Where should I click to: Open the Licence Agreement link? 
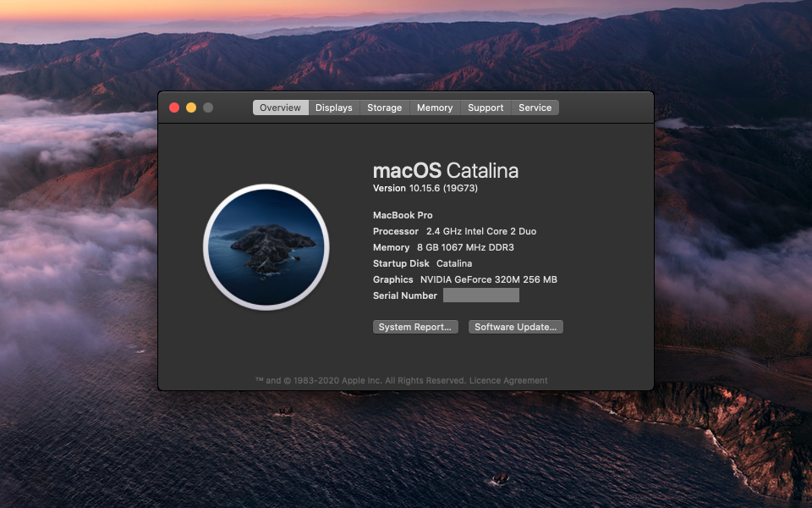click(x=508, y=380)
